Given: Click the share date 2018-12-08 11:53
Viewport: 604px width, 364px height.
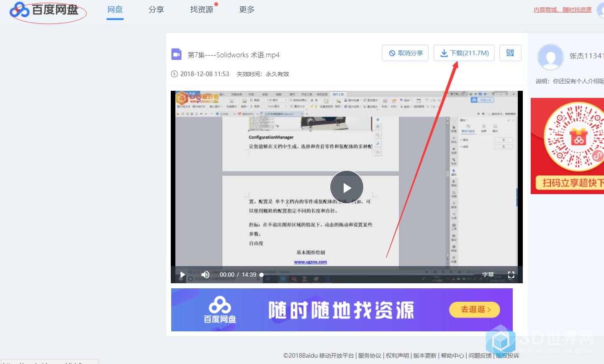Looking at the screenshot, I should (x=205, y=74).
